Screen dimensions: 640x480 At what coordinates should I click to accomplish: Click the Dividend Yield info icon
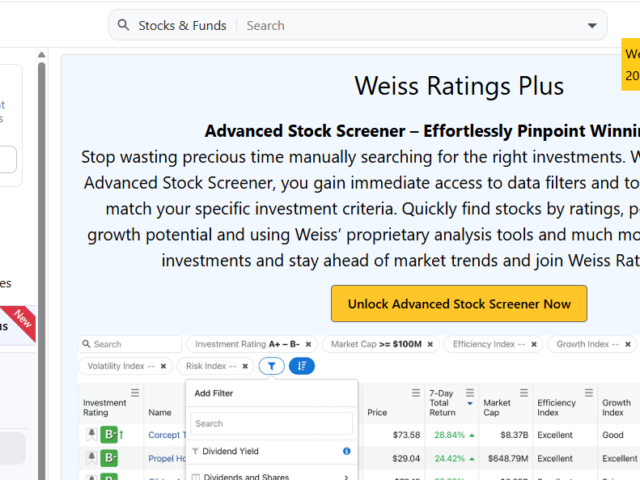point(347,451)
